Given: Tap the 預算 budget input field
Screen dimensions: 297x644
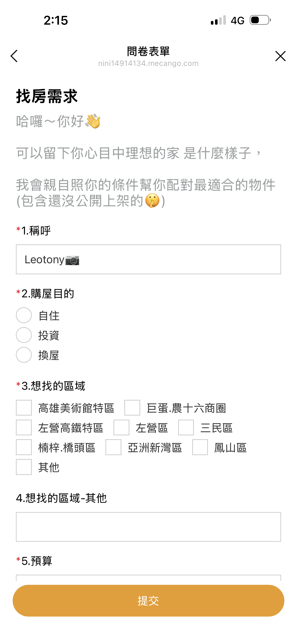Looking at the screenshot, I should tap(148, 578).
